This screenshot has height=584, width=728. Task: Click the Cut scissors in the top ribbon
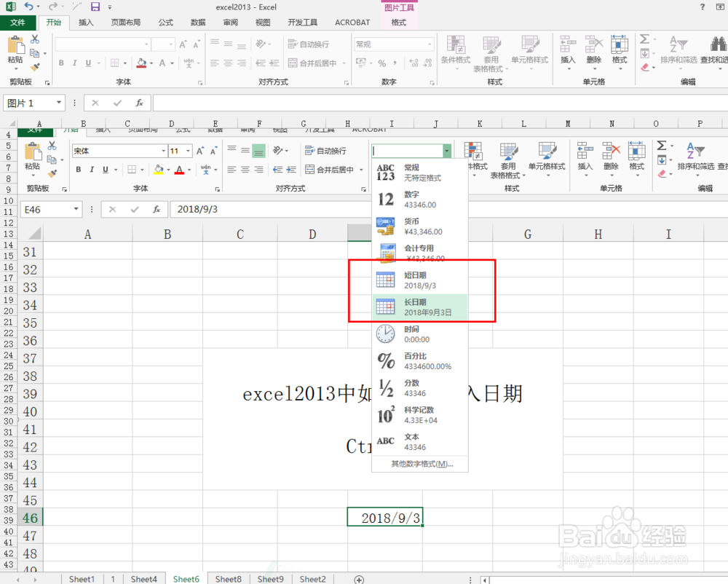[35, 39]
